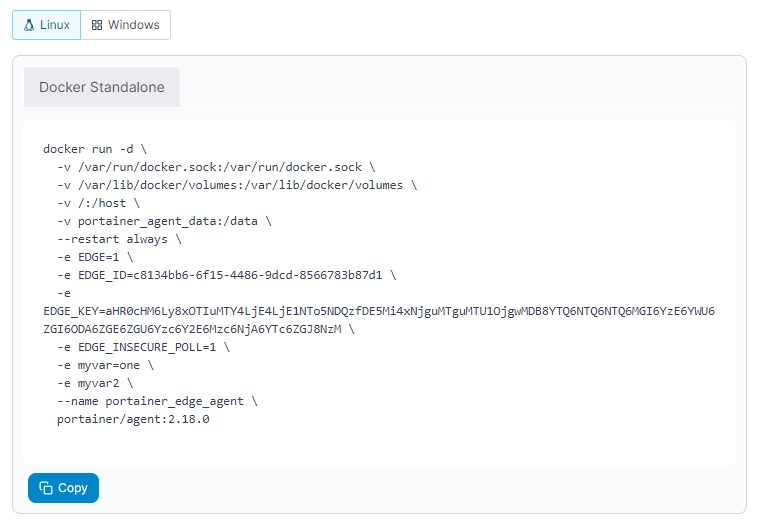Screen dimensions: 760x523
Task: Click the Windows logo icon
Action: point(97,25)
